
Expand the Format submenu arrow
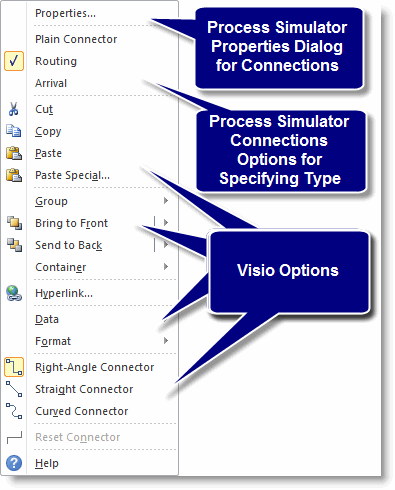coord(166,341)
